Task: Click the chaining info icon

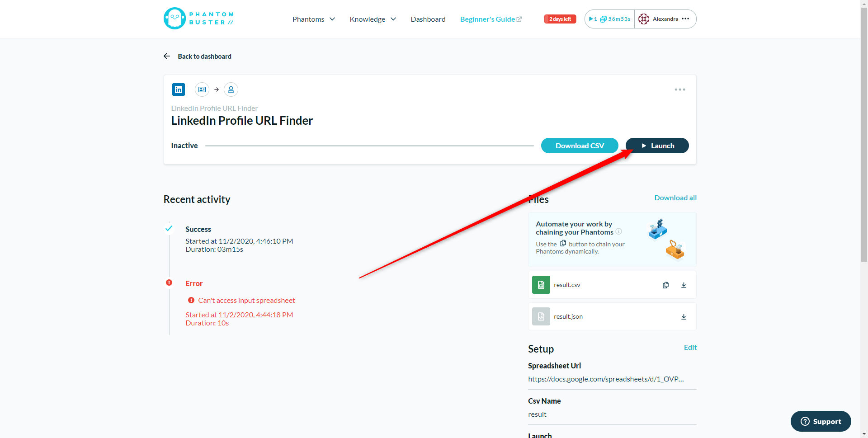Action: (619, 231)
